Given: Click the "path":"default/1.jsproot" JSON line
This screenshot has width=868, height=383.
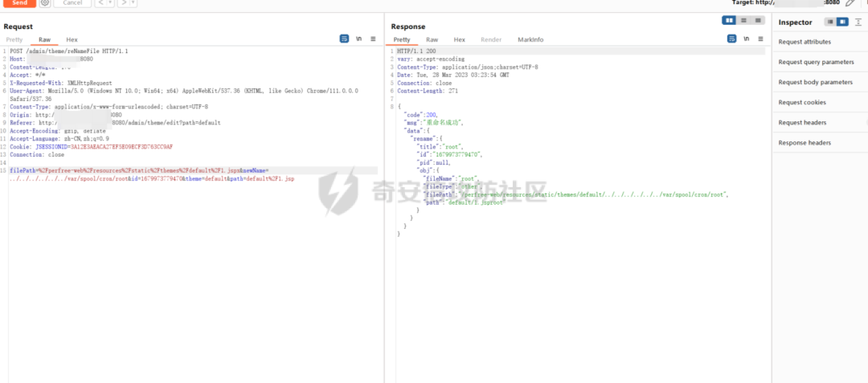Looking at the screenshot, I should coord(463,203).
